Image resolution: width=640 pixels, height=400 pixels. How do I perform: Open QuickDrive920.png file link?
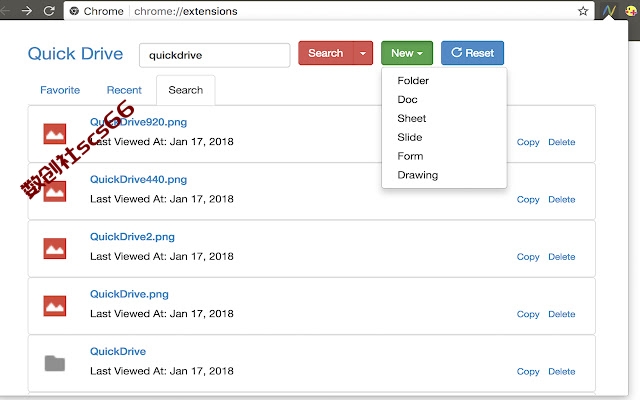click(x=138, y=122)
